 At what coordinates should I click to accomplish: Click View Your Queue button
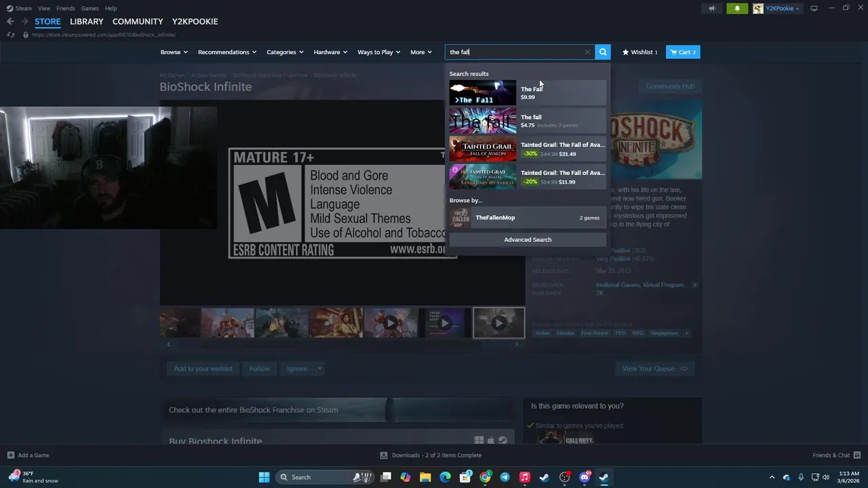tap(654, 369)
